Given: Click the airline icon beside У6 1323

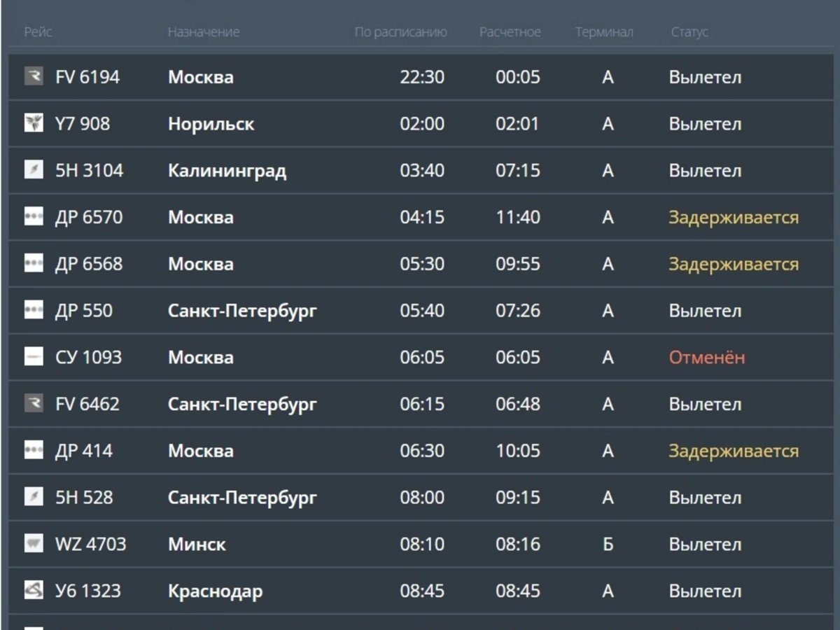Looking at the screenshot, I should pyautogui.click(x=34, y=591).
